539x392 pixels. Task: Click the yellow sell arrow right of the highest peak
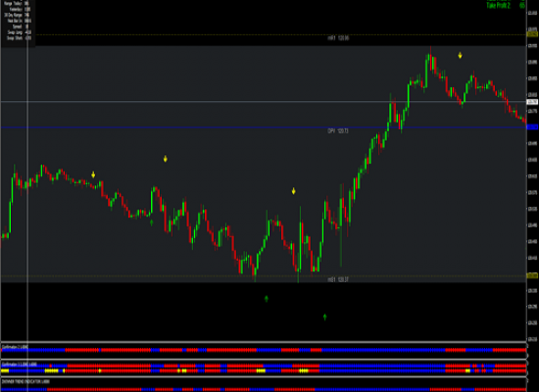coord(460,55)
